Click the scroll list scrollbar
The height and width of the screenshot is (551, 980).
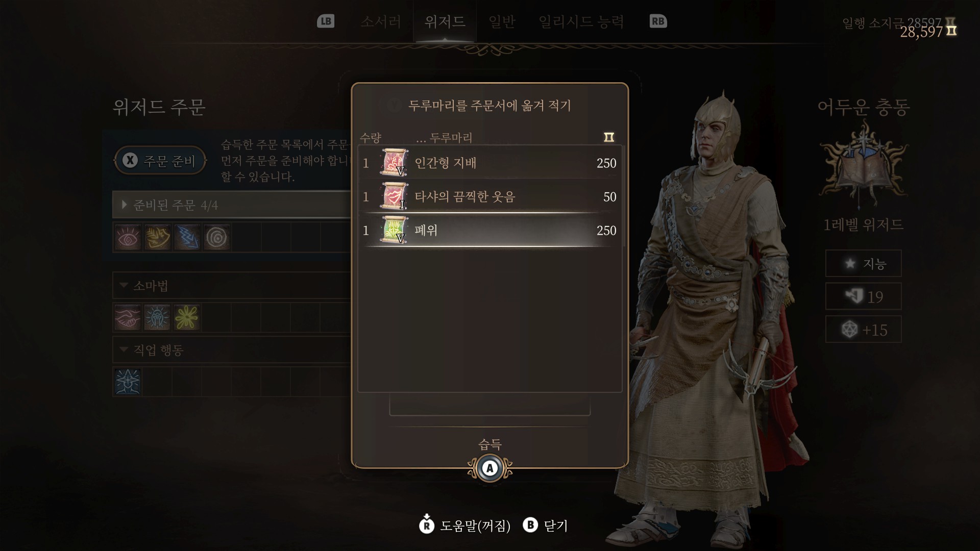[624, 196]
